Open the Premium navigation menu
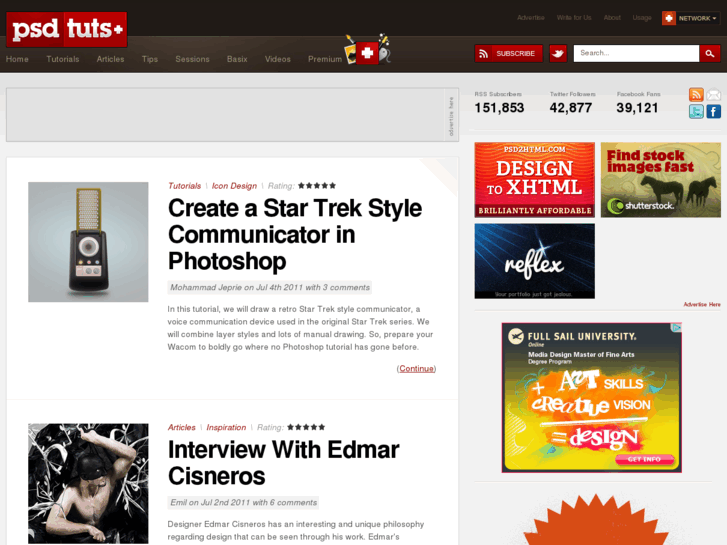 coord(325,59)
